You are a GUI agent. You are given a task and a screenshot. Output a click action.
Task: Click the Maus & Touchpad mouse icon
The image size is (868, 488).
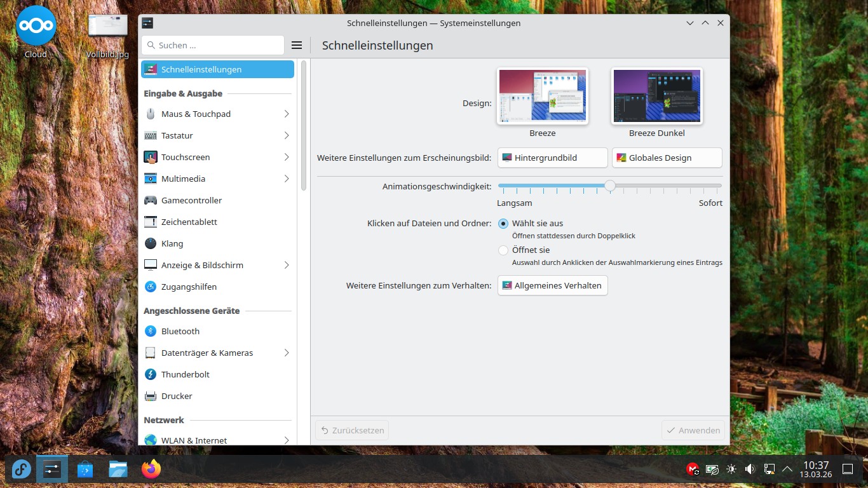click(151, 114)
